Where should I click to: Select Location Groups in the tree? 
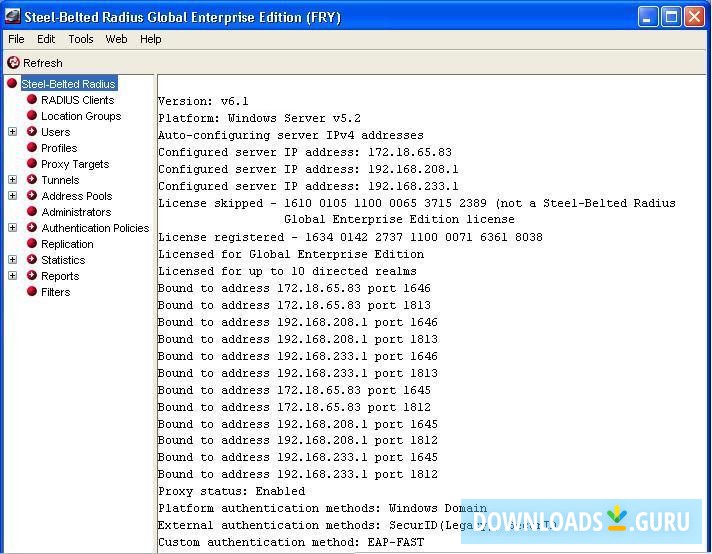point(81,116)
